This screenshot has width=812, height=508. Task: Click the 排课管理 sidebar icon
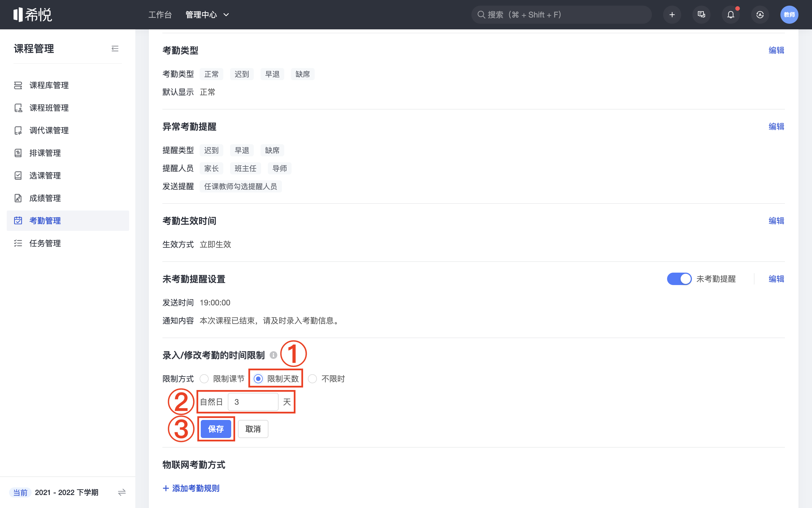click(x=18, y=153)
